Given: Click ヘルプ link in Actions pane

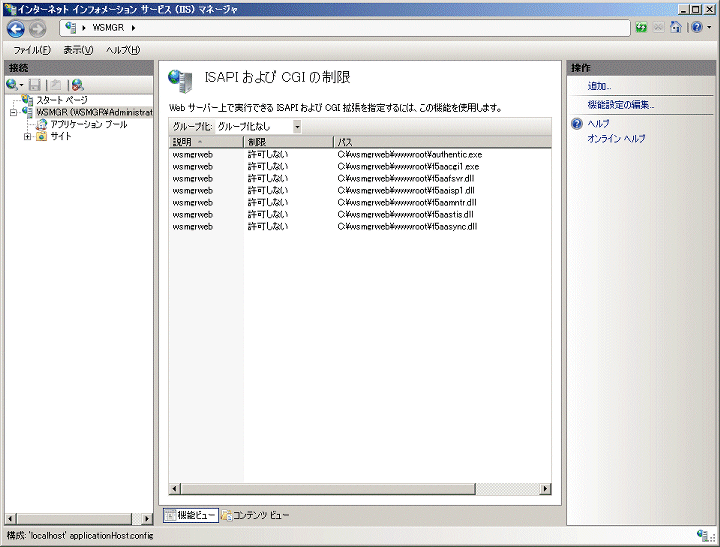Looking at the screenshot, I should pyautogui.click(x=598, y=124).
